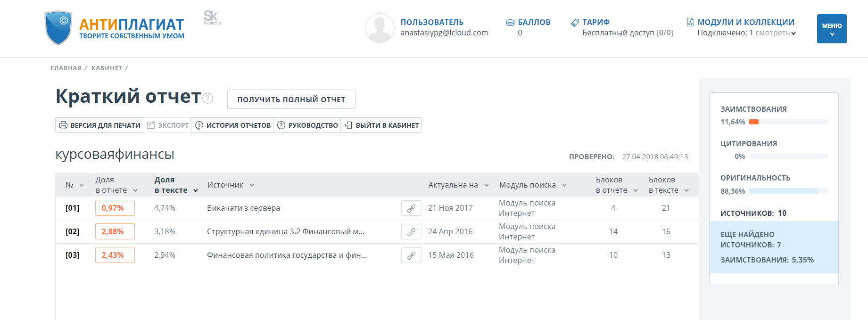Sort table by Источник column
The width and height of the screenshot is (868, 320).
[231, 185]
